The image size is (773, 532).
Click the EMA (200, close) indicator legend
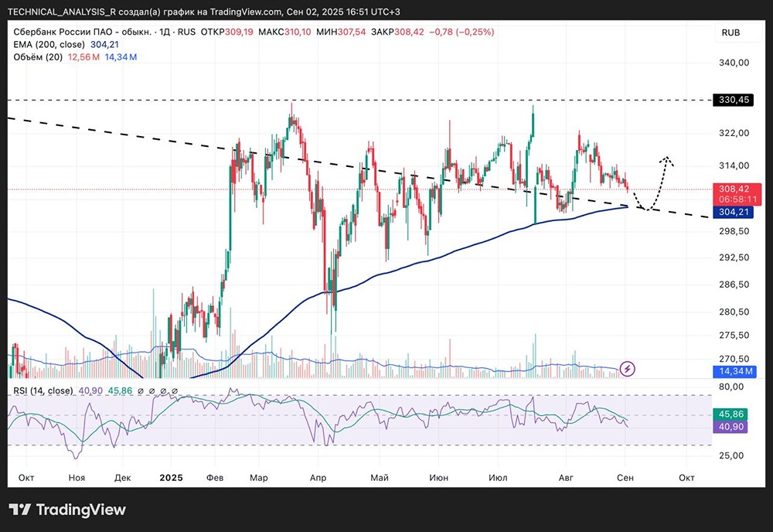coord(66,44)
